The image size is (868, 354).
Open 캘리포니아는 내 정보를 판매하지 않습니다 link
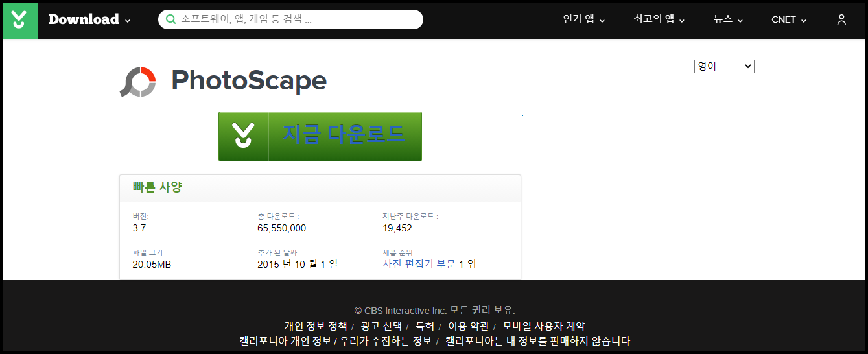tap(537, 341)
